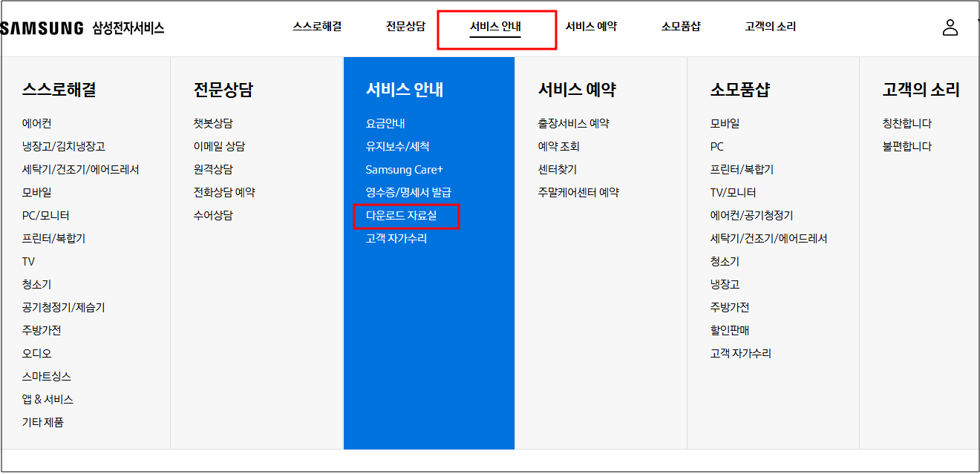Open 전화상담 예약
Screen dimensions: 980x474
[x=224, y=193]
